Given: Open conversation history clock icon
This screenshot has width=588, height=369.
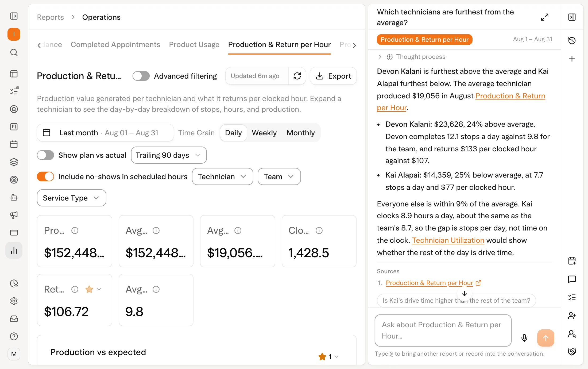Looking at the screenshot, I should pyautogui.click(x=572, y=41).
